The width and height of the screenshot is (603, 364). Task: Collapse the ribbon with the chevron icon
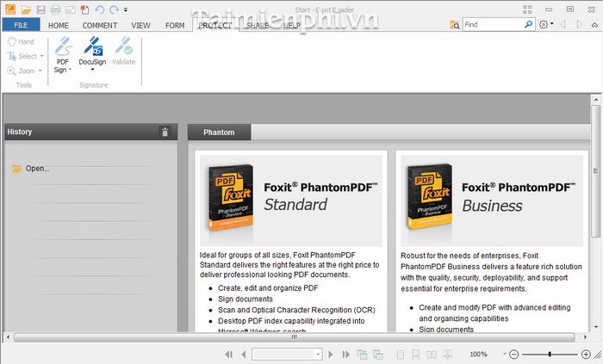[594, 25]
